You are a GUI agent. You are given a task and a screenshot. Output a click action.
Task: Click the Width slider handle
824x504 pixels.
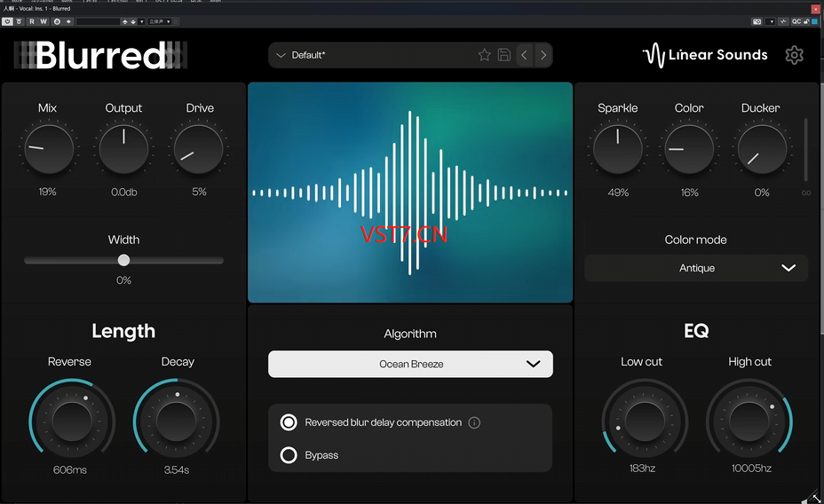click(x=123, y=260)
